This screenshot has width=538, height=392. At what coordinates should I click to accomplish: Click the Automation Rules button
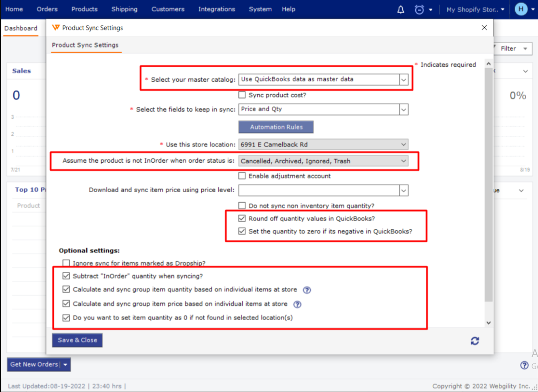(x=276, y=127)
